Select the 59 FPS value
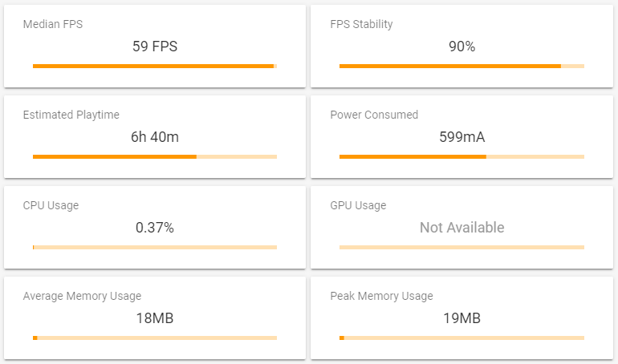Viewport: 618px width, 364px height. coord(155,47)
